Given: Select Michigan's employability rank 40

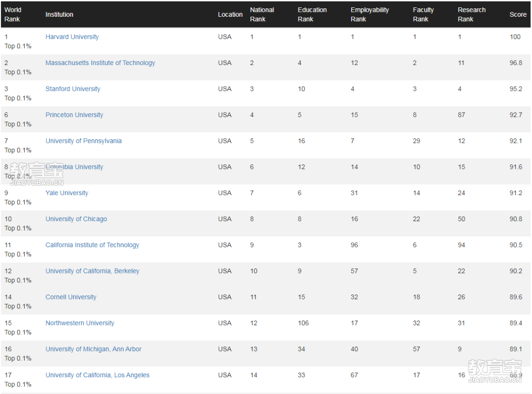Looking at the screenshot, I should click(x=354, y=349).
